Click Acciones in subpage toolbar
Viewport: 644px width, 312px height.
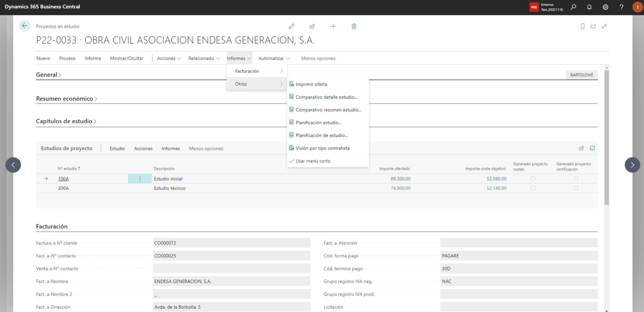(x=143, y=148)
